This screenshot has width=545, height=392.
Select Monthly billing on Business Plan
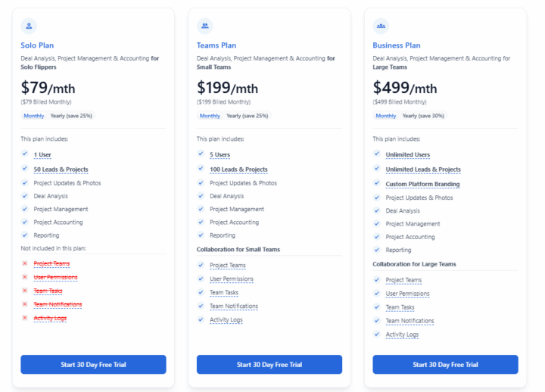(x=386, y=116)
